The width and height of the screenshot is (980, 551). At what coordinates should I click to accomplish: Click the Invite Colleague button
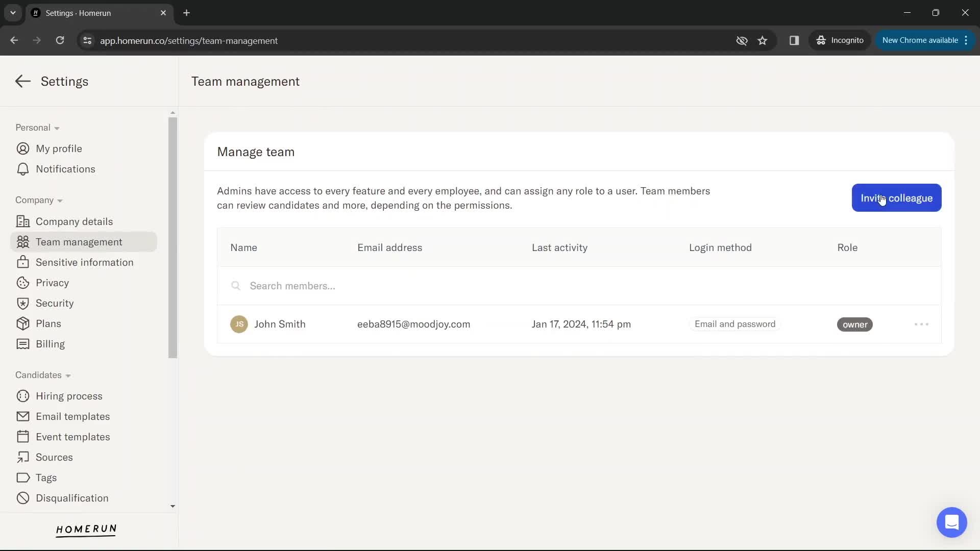pos(896,198)
